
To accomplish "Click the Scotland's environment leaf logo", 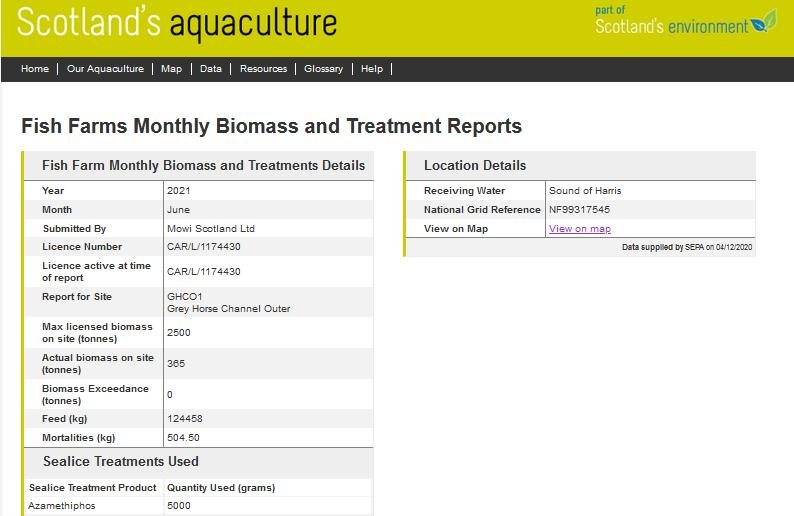I will pyautogui.click(x=764, y=21).
